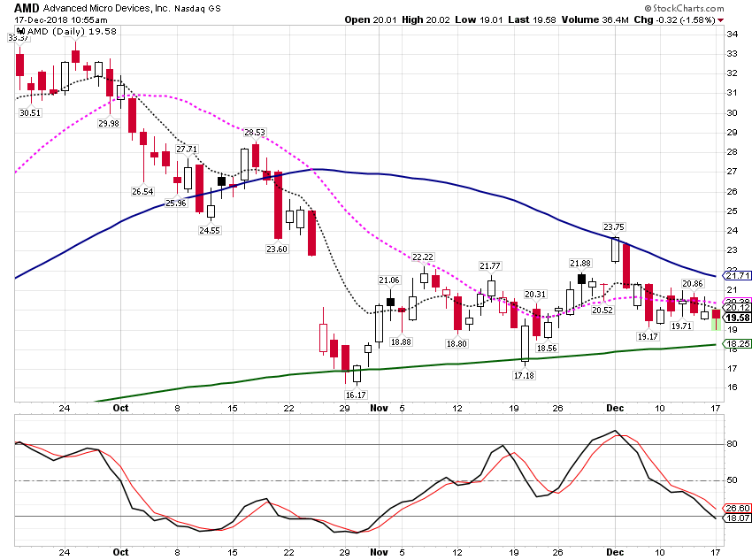Click the 26.54 price annotation

pos(142,192)
